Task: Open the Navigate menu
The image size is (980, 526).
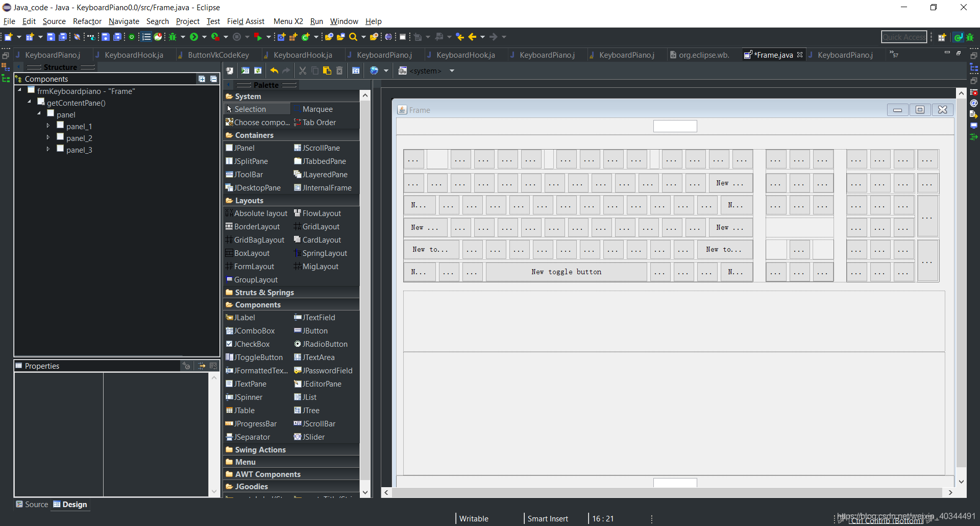Action: 124,21
